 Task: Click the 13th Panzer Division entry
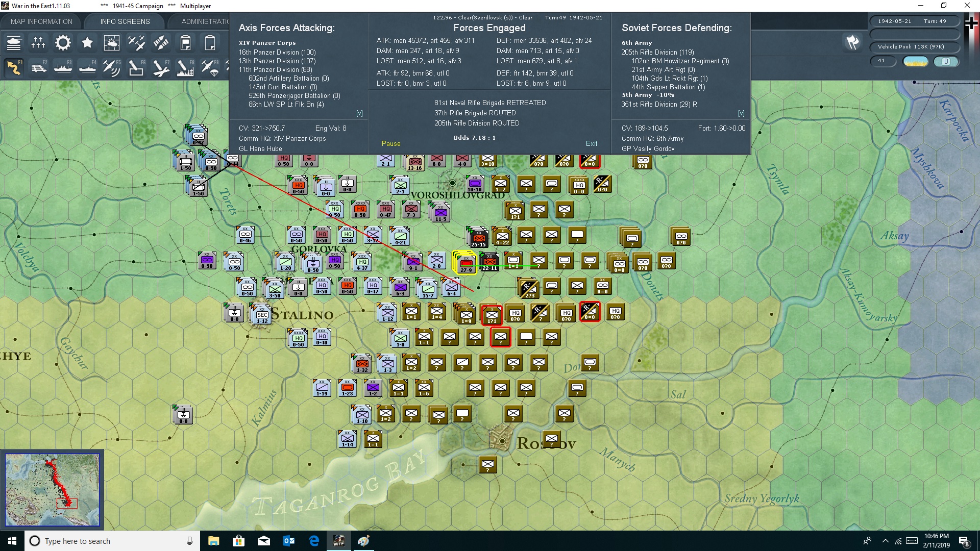point(277,61)
